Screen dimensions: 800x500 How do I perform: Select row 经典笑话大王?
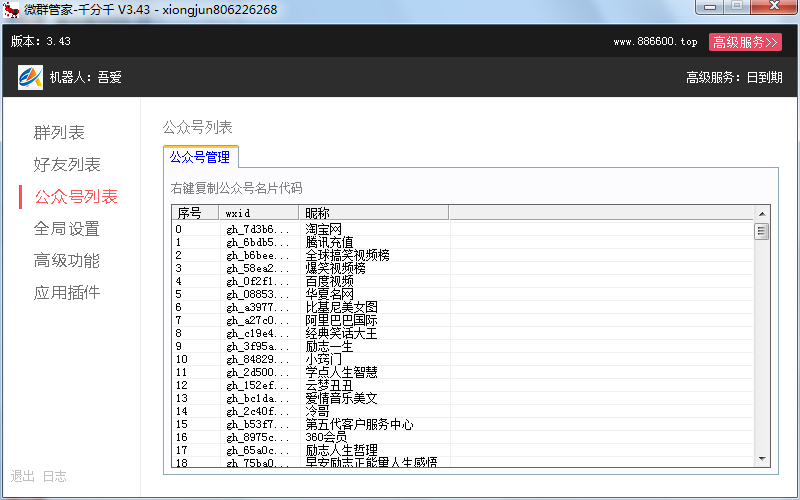(463, 334)
